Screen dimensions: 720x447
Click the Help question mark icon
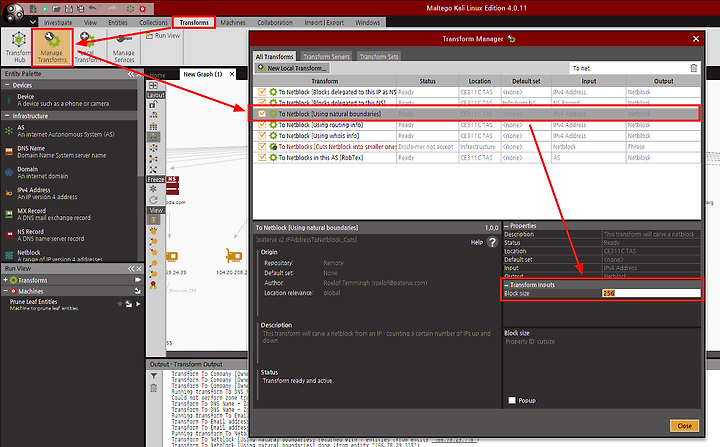coord(492,242)
